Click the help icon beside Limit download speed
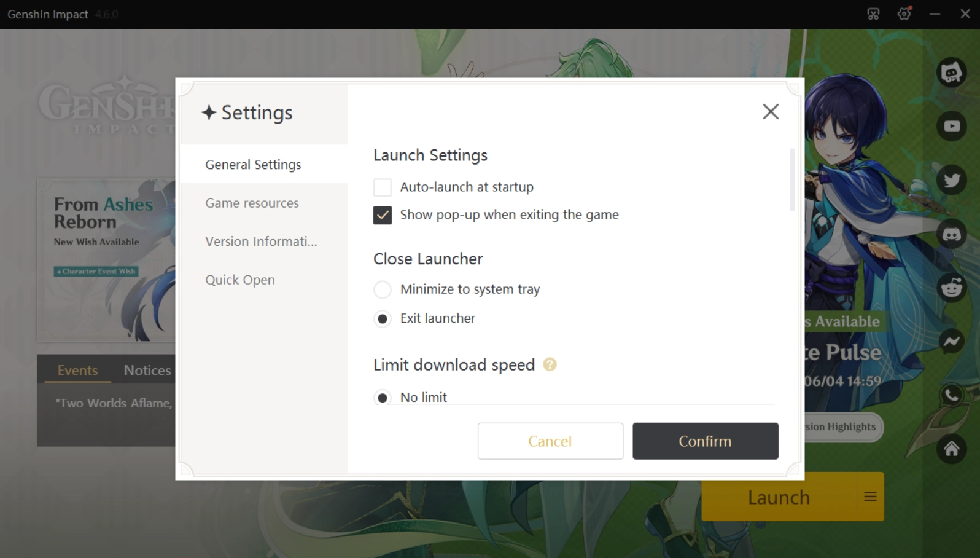Screen dimensions: 980x558 tap(550, 364)
